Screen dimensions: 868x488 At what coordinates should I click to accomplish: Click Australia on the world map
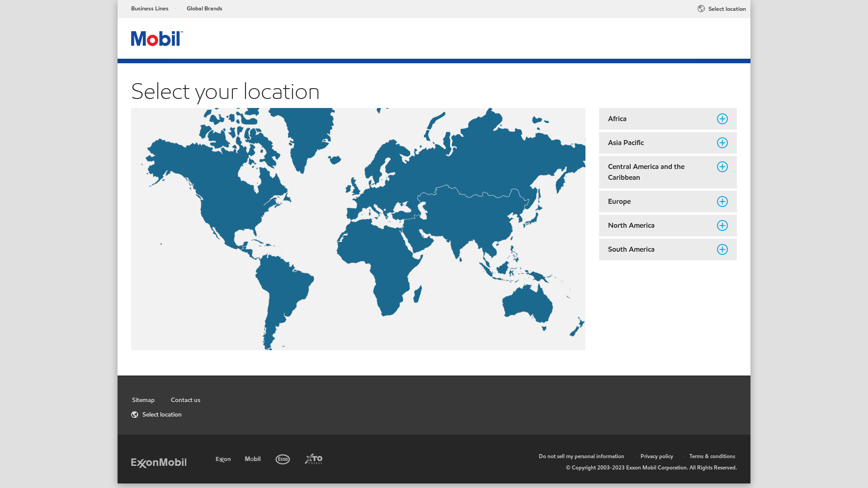[x=527, y=303]
